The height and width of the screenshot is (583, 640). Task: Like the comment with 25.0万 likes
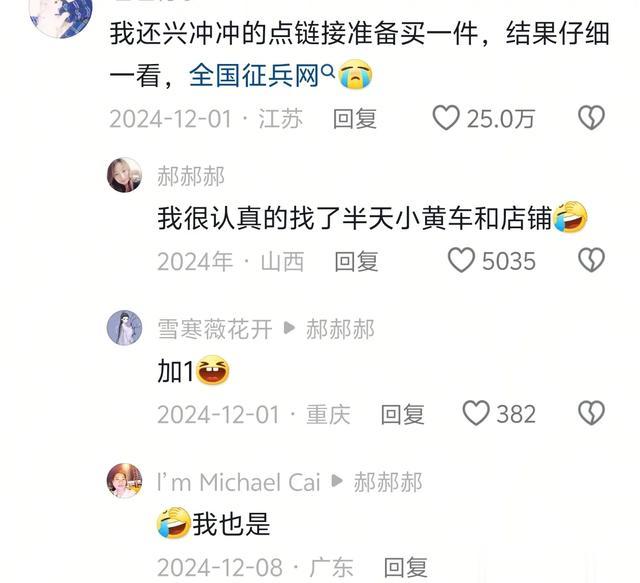tap(446, 118)
